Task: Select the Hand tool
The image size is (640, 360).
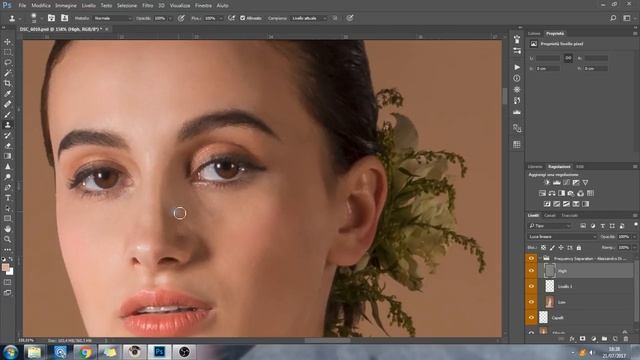Action: tap(7, 229)
